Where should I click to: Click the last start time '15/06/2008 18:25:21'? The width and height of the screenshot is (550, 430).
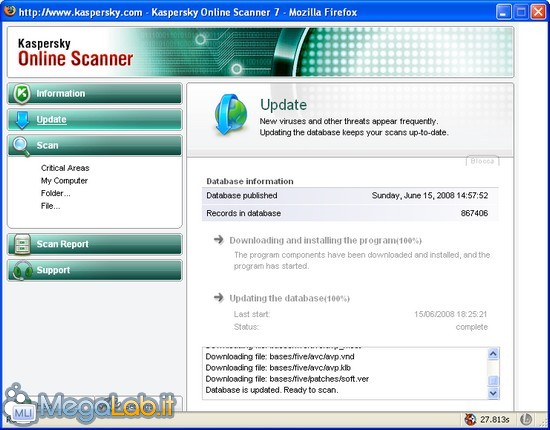[x=450, y=314]
